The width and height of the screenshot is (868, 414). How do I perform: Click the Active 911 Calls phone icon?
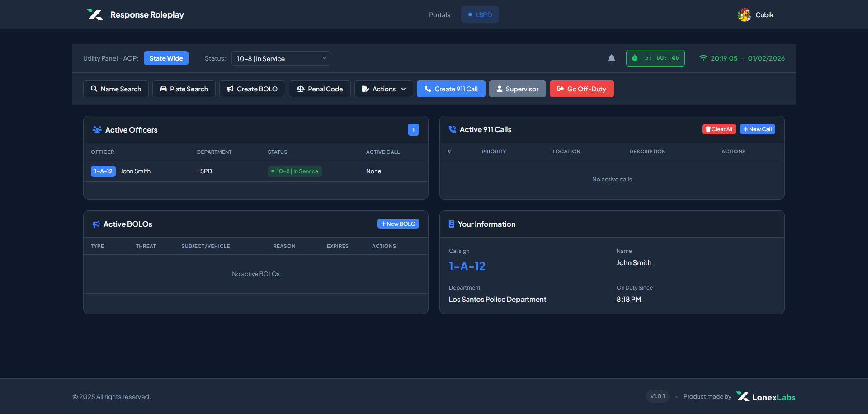(452, 129)
